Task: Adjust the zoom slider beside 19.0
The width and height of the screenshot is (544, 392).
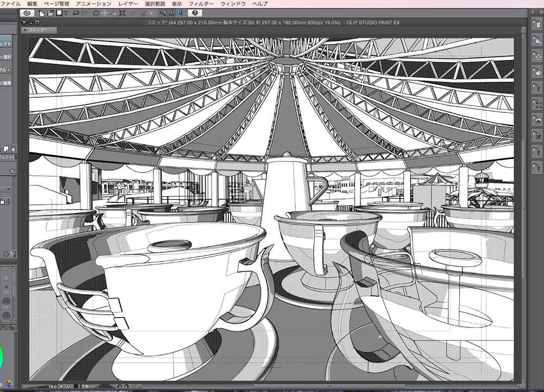Action: (35, 386)
